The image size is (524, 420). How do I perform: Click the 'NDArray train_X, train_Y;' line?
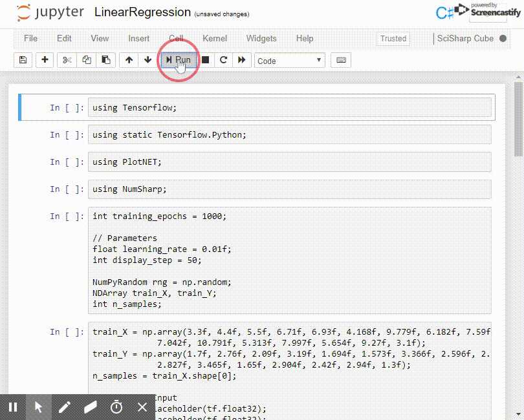click(155, 293)
